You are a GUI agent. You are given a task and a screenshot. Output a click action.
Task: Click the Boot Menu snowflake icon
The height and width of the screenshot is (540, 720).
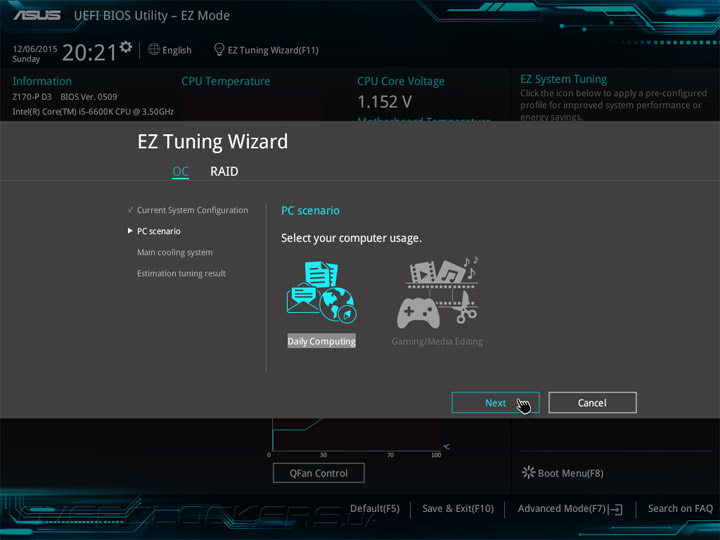[x=528, y=472]
